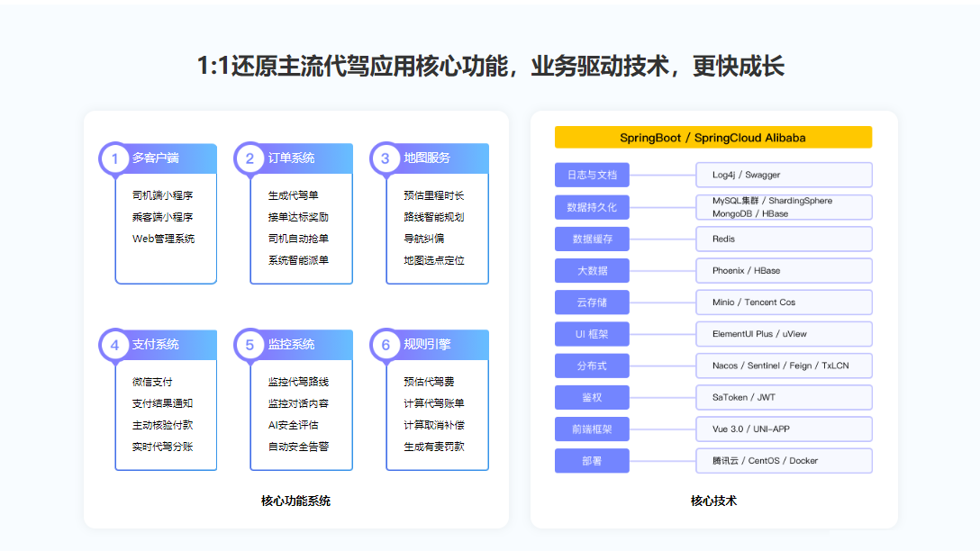Click the UI 框架 category label
980x551 pixels.
(592, 334)
